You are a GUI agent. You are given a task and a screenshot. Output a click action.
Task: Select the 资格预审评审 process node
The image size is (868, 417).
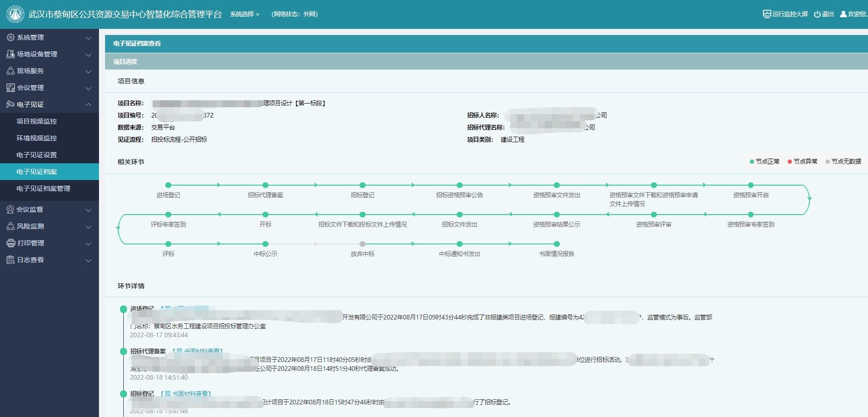pos(654,215)
